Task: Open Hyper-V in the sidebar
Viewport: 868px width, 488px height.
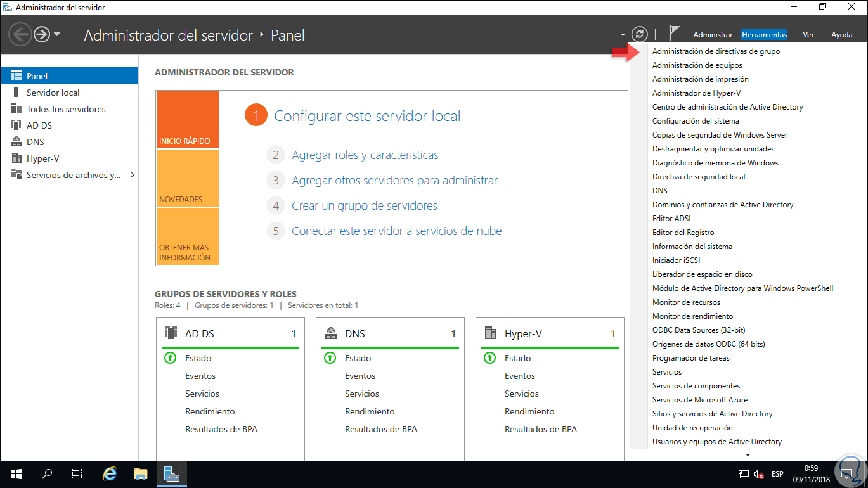Action: [x=42, y=158]
